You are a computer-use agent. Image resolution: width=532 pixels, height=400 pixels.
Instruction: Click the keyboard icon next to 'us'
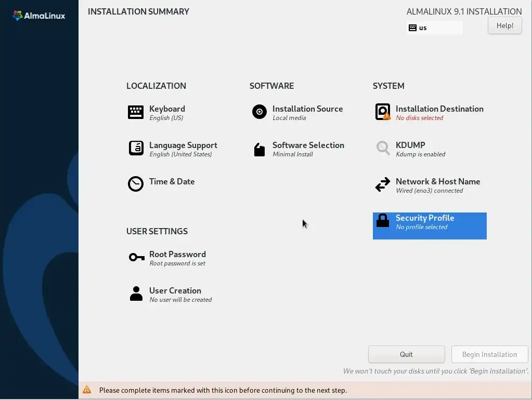pyautogui.click(x=412, y=28)
